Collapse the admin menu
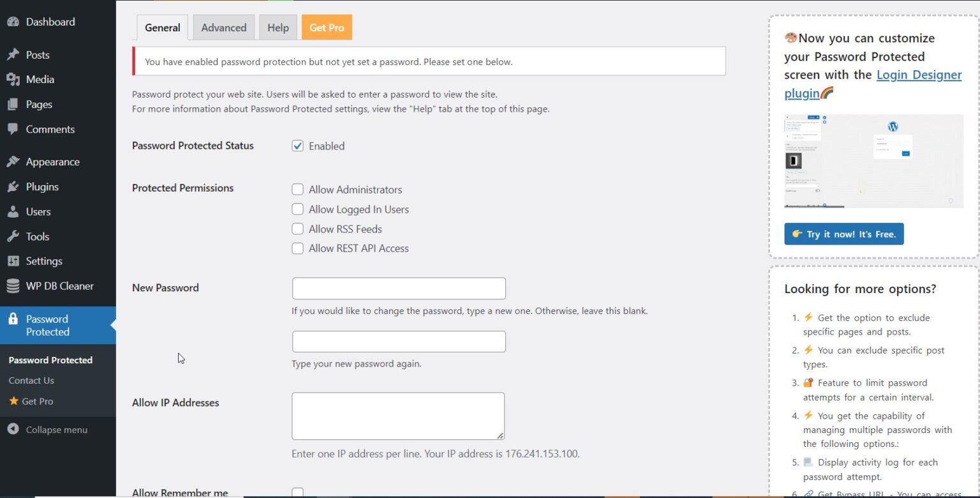 (14, 429)
